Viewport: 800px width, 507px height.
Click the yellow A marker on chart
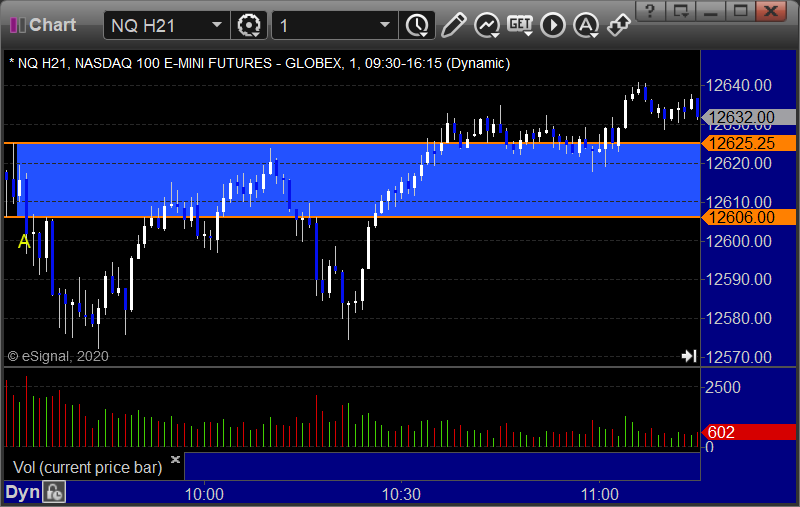click(x=24, y=241)
